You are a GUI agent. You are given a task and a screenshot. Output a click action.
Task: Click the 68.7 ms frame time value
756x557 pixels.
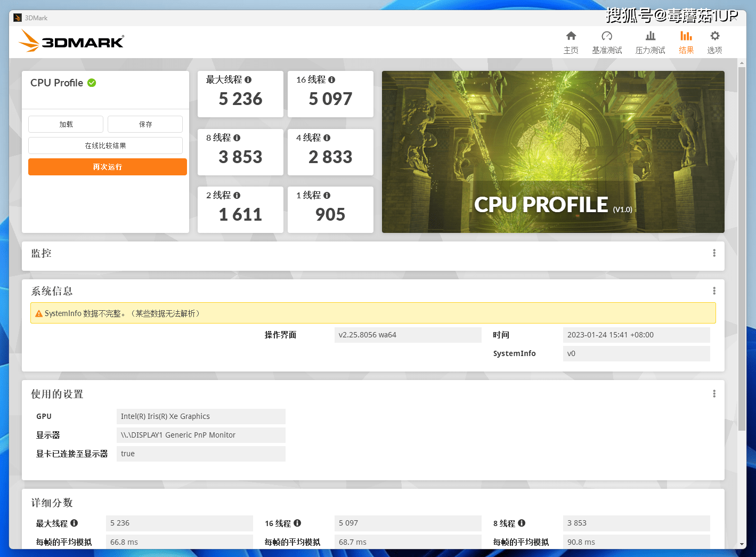408,542
